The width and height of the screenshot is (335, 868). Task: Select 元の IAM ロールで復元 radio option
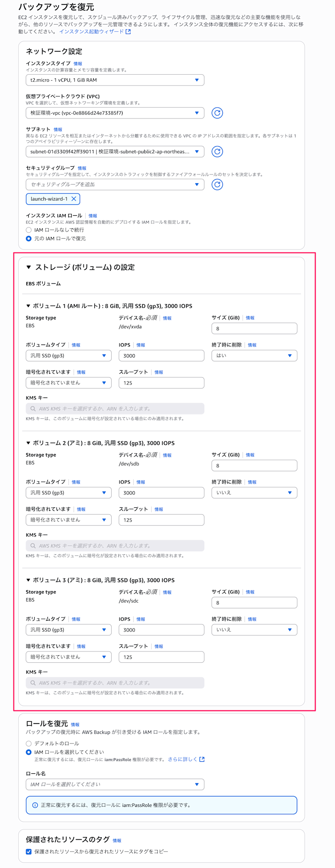point(29,239)
